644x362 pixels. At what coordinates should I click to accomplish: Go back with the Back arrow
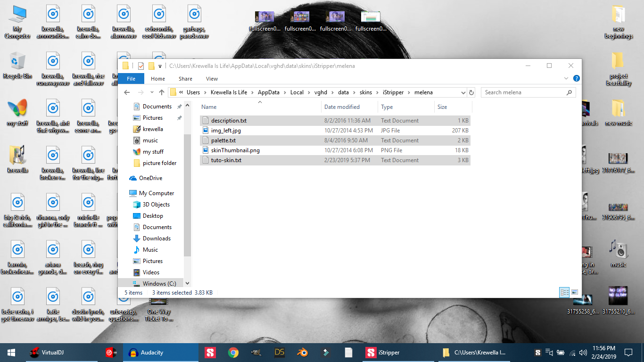click(127, 92)
